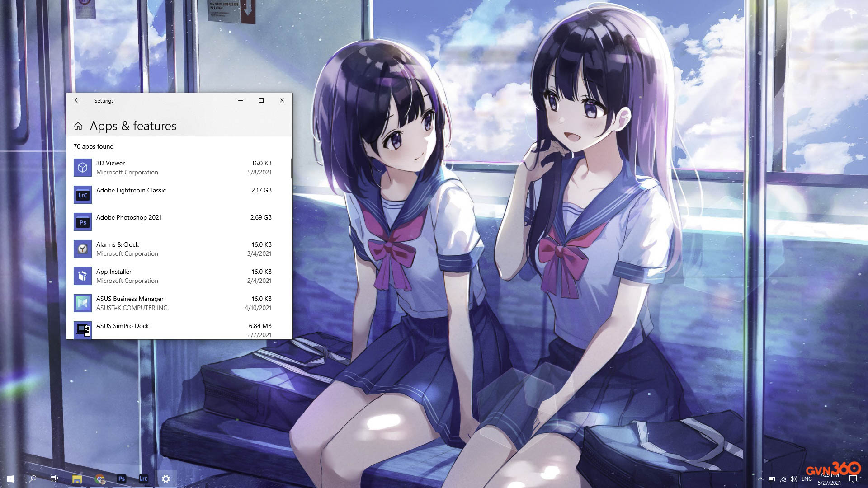Launch Chrome from the taskbar
The image size is (868, 488).
coord(99,479)
